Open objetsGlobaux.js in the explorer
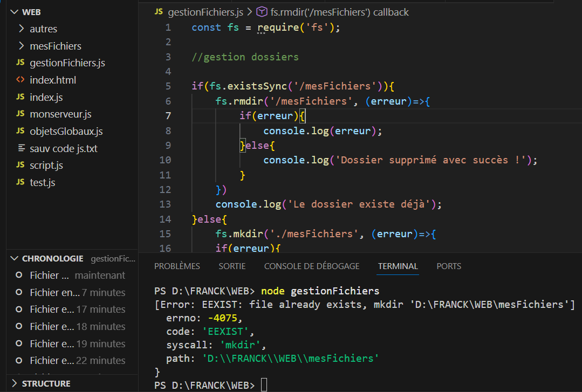This screenshot has height=392, width=582. tap(66, 132)
